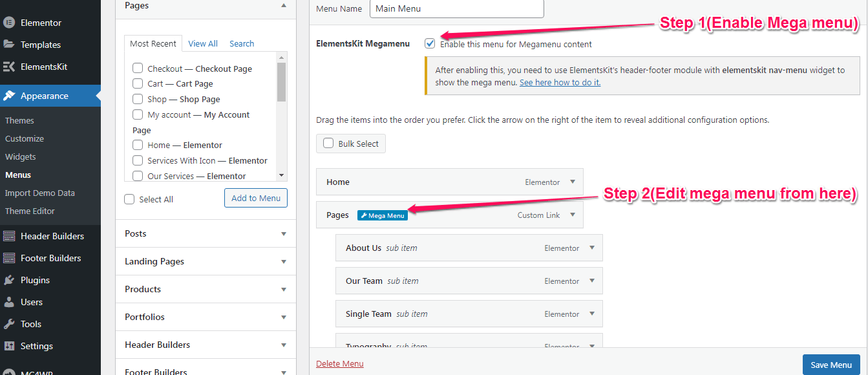Expand the Landing Pages section
The width and height of the screenshot is (868, 375).
pos(206,261)
